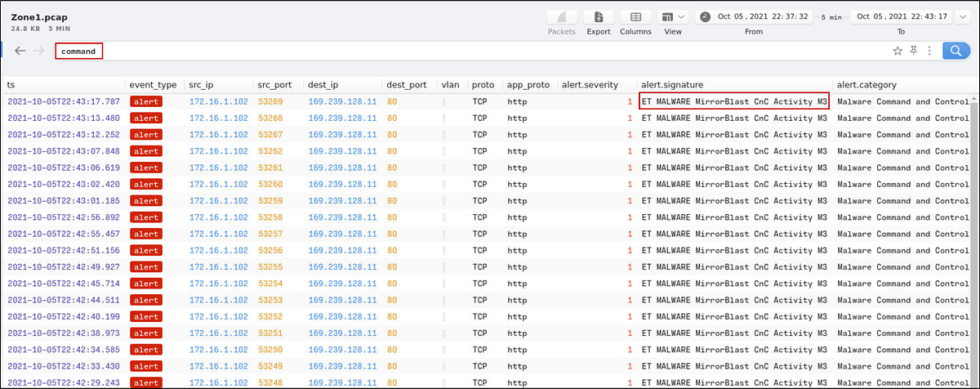The height and width of the screenshot is (389, 980).
Task: Click the ts column header
Action: (x=11, y=84)
